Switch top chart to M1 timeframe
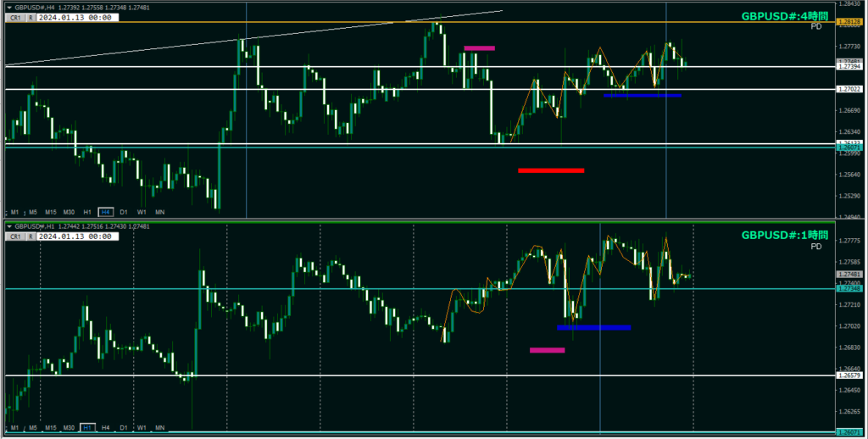 tap(15, 212)
